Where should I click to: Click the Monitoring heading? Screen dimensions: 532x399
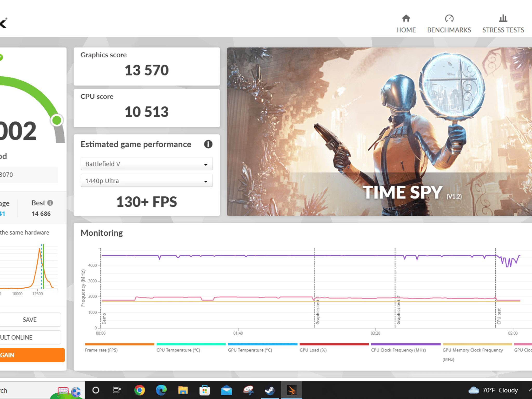(x=102, y=233)
